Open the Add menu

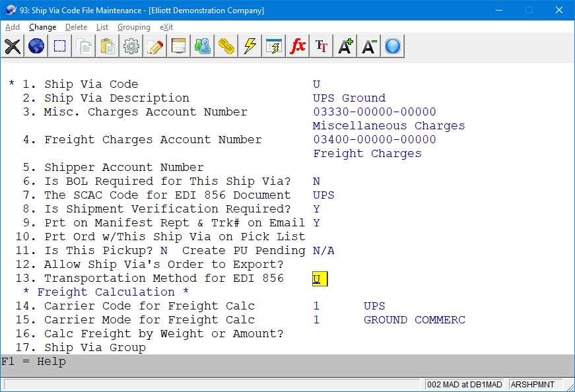tap(13, 27)
